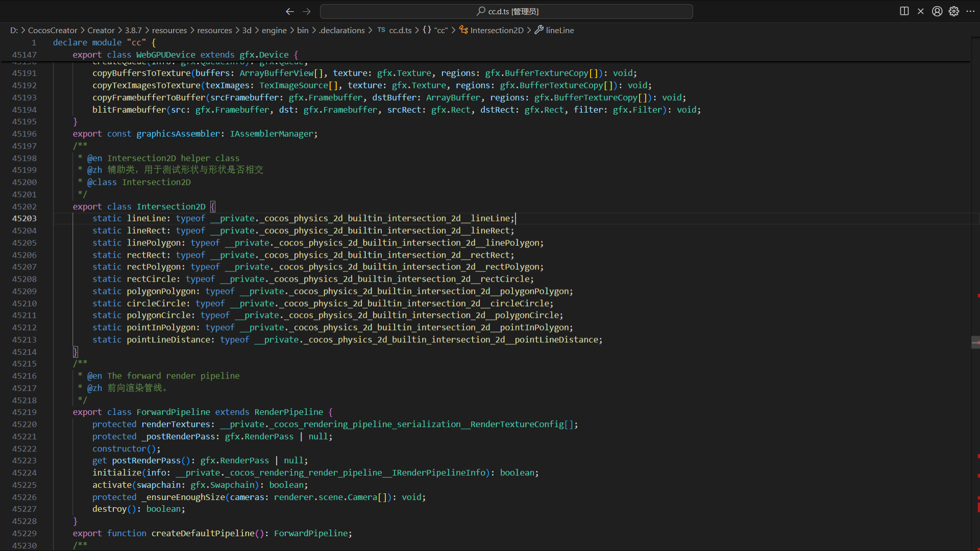980x551 pixels.
Task: Click the Intersection2D class breadcrumb icon
Action: click(463, 30)
